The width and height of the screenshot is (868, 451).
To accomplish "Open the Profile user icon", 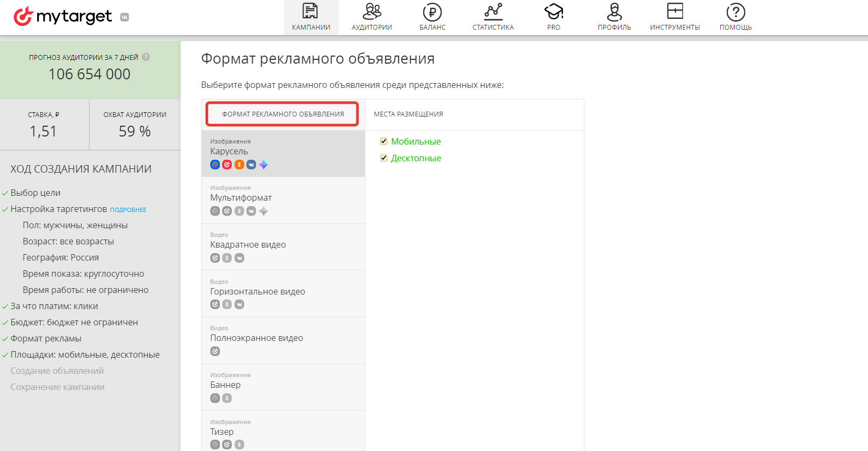I will click(614, 12).
